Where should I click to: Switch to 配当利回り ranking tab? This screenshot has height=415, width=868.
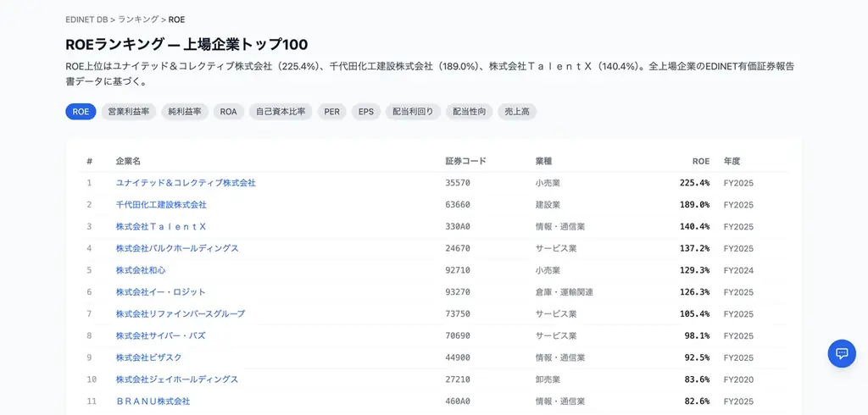point(413,111)
